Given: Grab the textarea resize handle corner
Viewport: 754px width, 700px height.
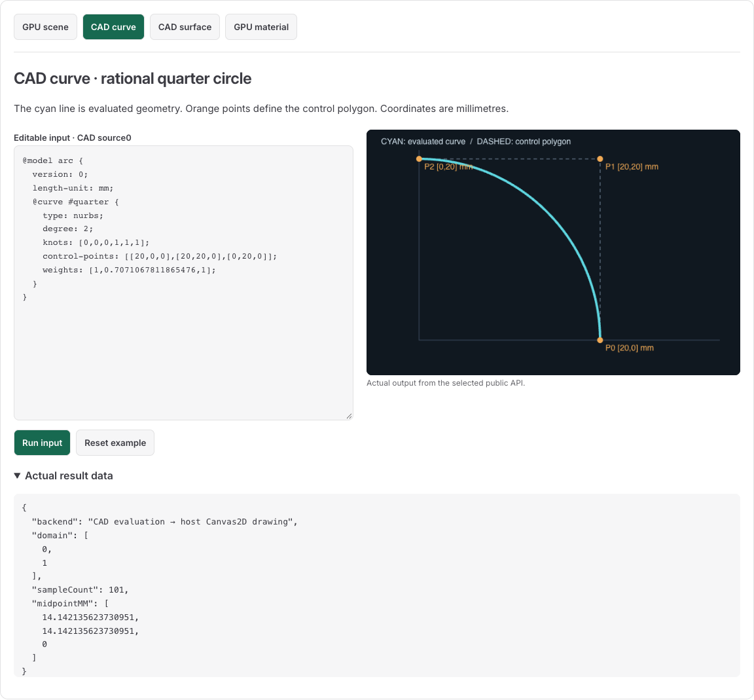Looking at the screenshot, I should 349,416.
